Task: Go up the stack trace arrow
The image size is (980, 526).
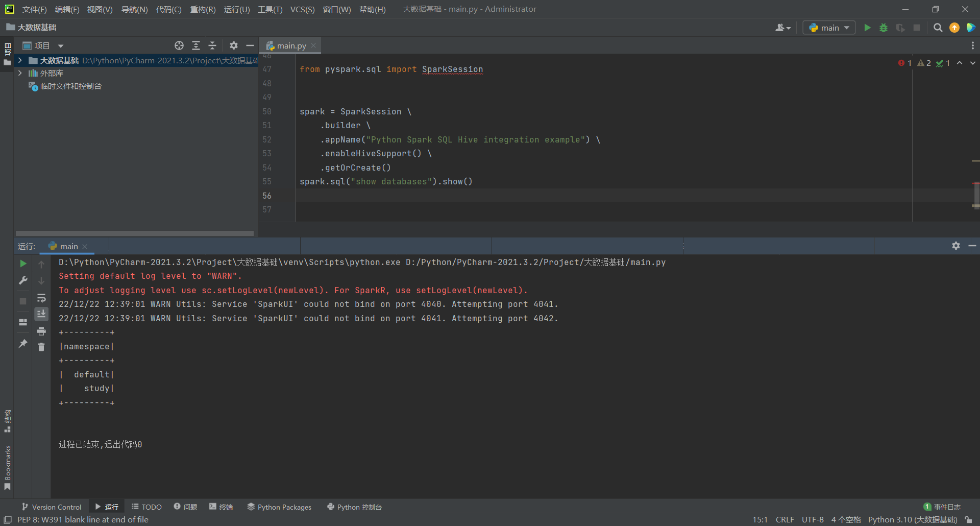Action: pyautogui.click(x=41, y=264)
